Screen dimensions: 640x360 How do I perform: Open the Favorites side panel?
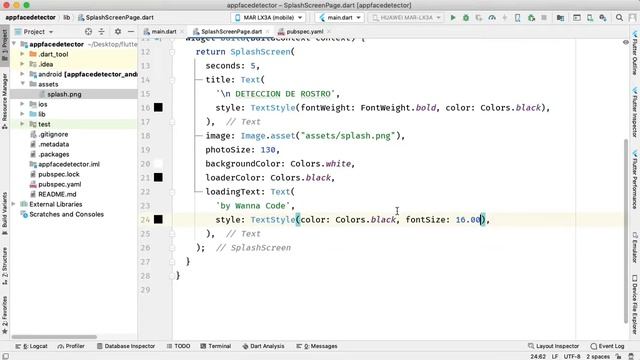point(4,315)
